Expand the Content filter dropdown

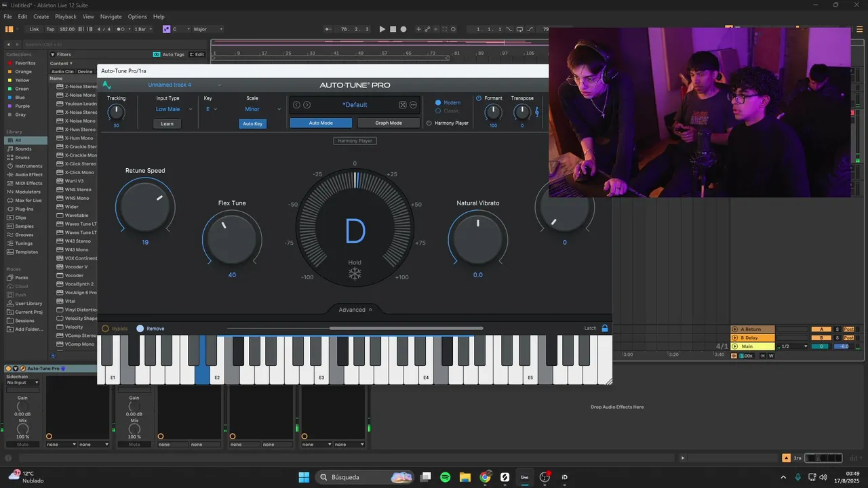pyautogui.click(x=61, y=64)
